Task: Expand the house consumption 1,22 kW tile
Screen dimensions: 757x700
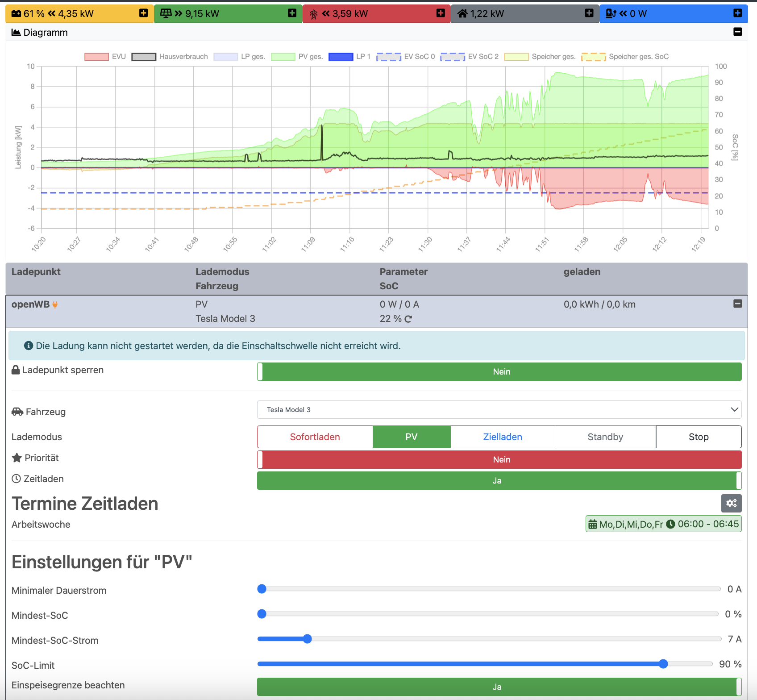Action: [589, 13]
